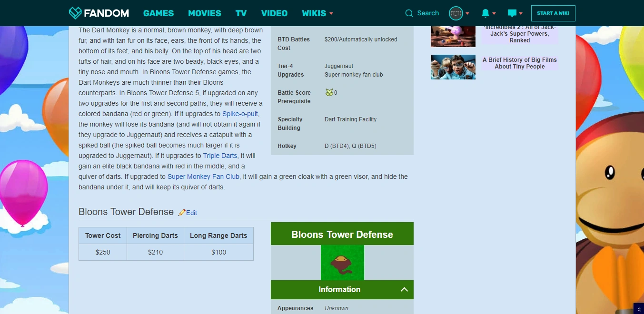Select the Long Range Darts table header
The width and height of the screenshot is (644, 314).
[x=218, y=235]
